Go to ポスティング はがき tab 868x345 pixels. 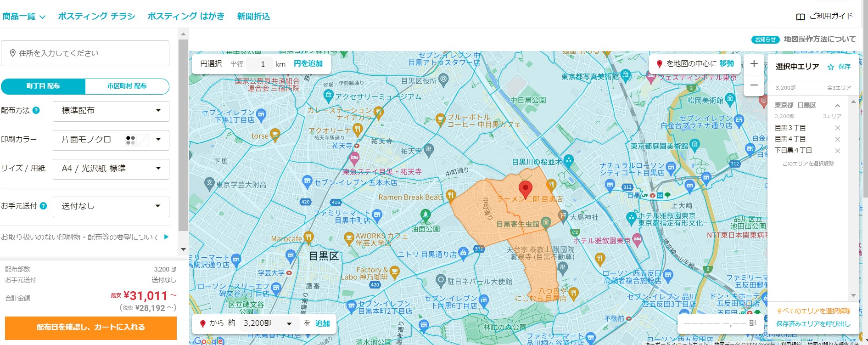click(186, 17)
